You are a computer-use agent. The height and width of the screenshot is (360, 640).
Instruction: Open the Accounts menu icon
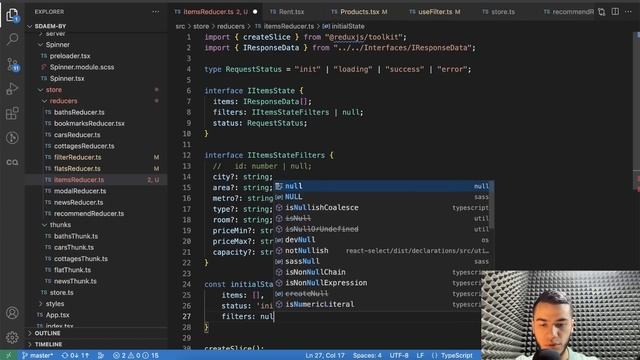12,313
